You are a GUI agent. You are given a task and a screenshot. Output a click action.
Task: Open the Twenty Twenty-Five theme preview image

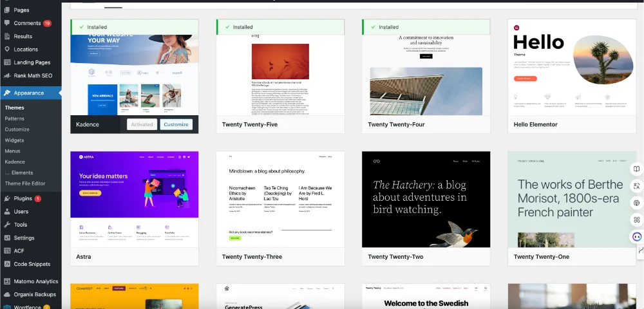[280, 75]
